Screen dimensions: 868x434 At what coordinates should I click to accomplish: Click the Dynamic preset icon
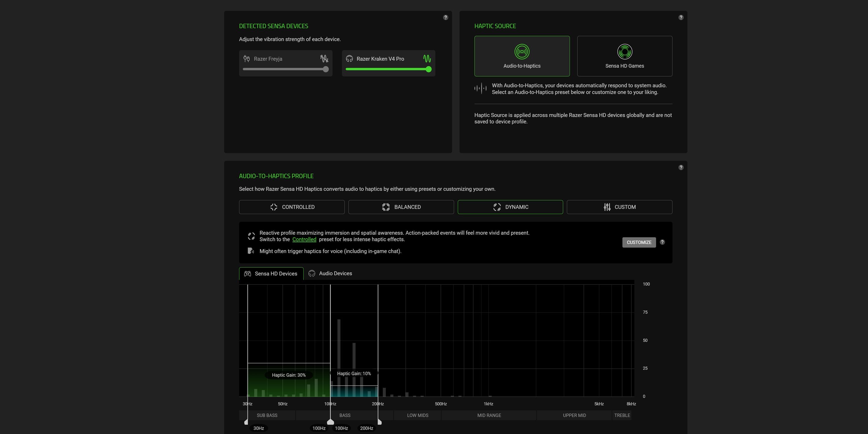497,207
